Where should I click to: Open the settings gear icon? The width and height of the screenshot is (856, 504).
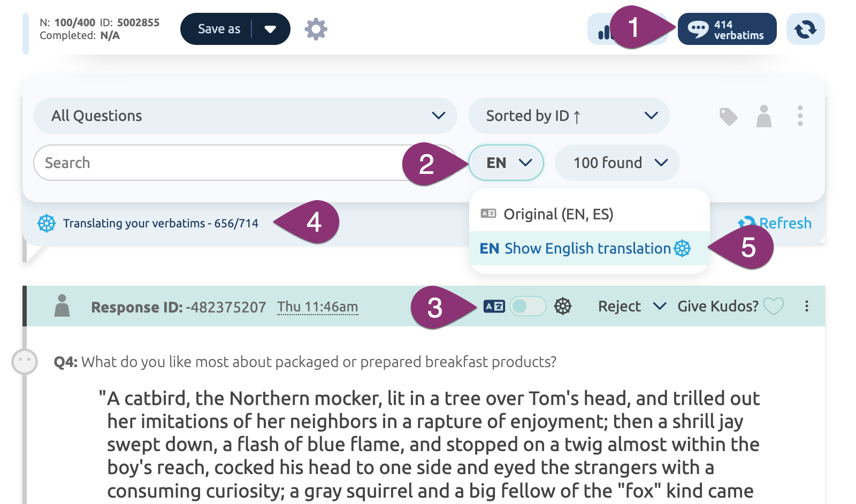316,29
